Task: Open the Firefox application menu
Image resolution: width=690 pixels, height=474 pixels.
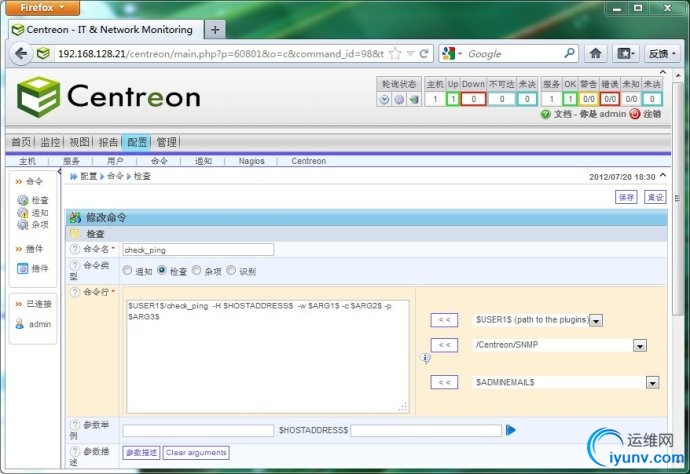Action: click(43, 7)
